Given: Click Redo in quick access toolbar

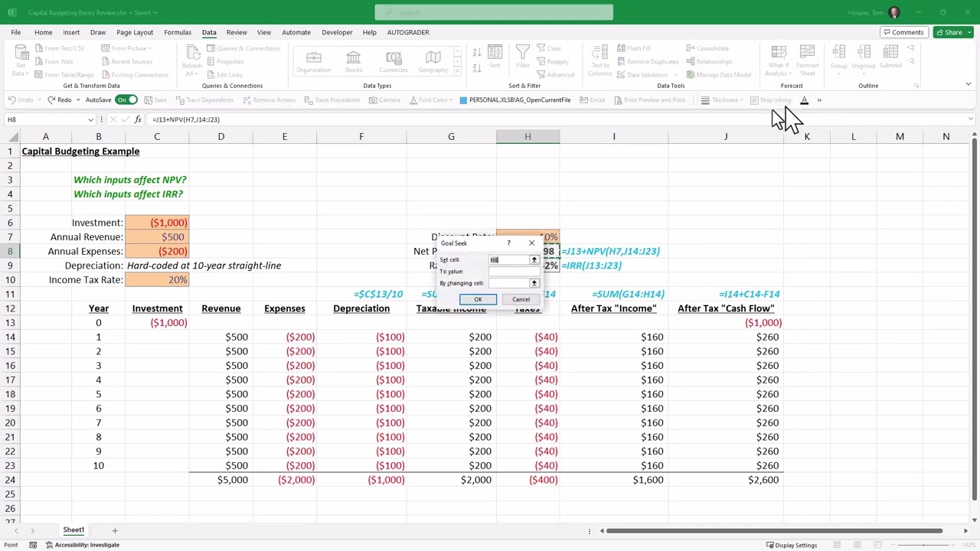Looking at the screenshot, I should pos(60,100).
